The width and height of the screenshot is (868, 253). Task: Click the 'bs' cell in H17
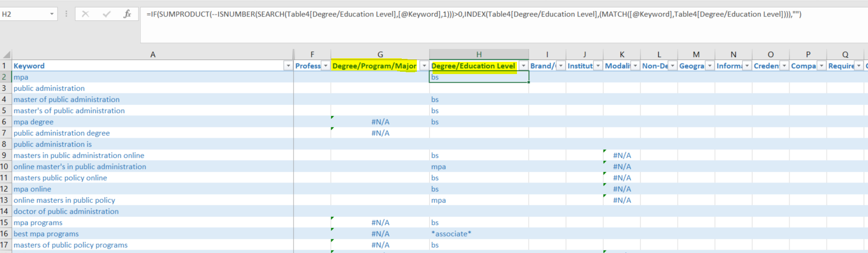[x=479, y=245]
